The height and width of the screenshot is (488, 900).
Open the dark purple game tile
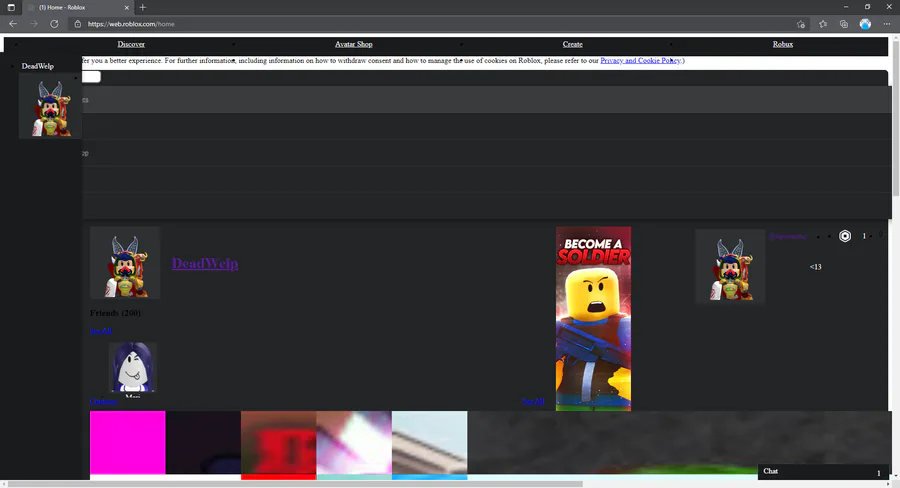pyautogui.click(x=203, y=443)
